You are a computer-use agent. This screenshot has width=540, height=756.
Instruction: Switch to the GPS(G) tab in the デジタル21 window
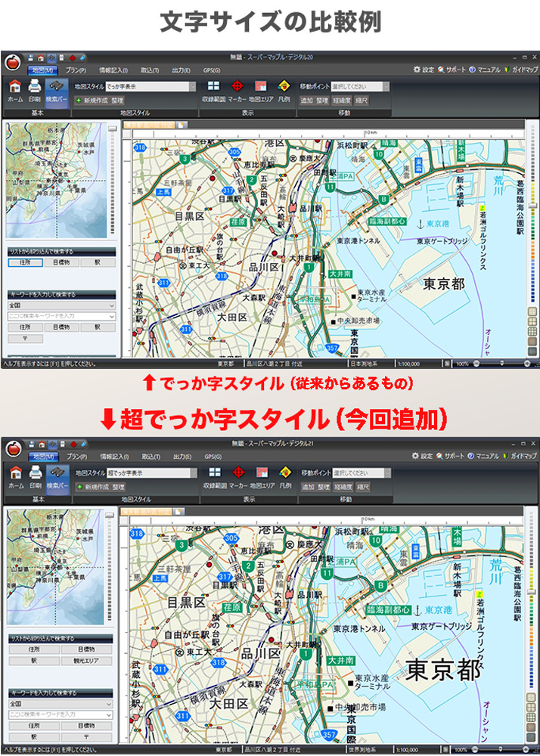click(x=212, y=456)
